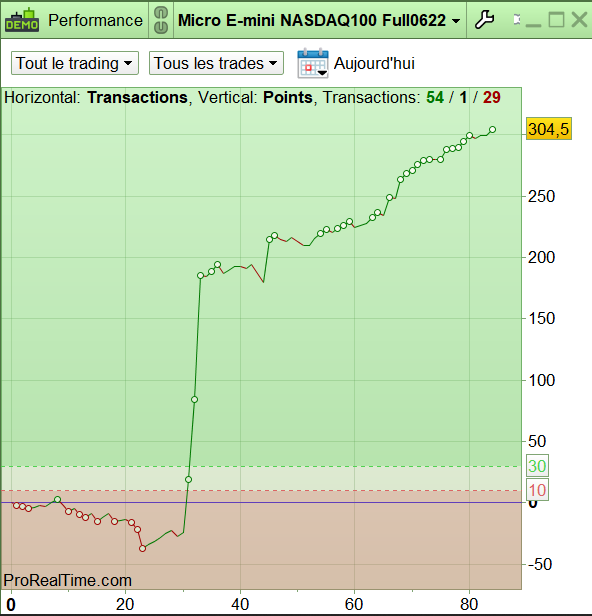Click the DEMO account icon
This screenshot has height=616, width=592.
(22, 20)
